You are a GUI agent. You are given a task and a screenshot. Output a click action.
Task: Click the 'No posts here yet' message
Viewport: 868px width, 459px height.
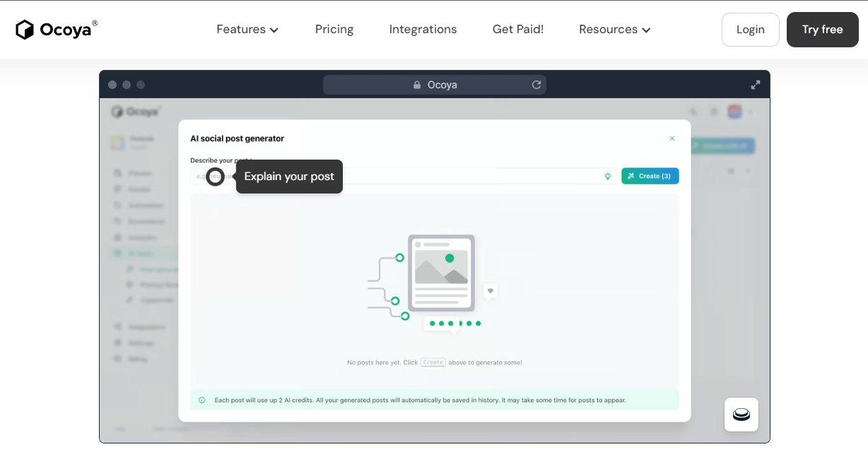(x=435, y=362)
